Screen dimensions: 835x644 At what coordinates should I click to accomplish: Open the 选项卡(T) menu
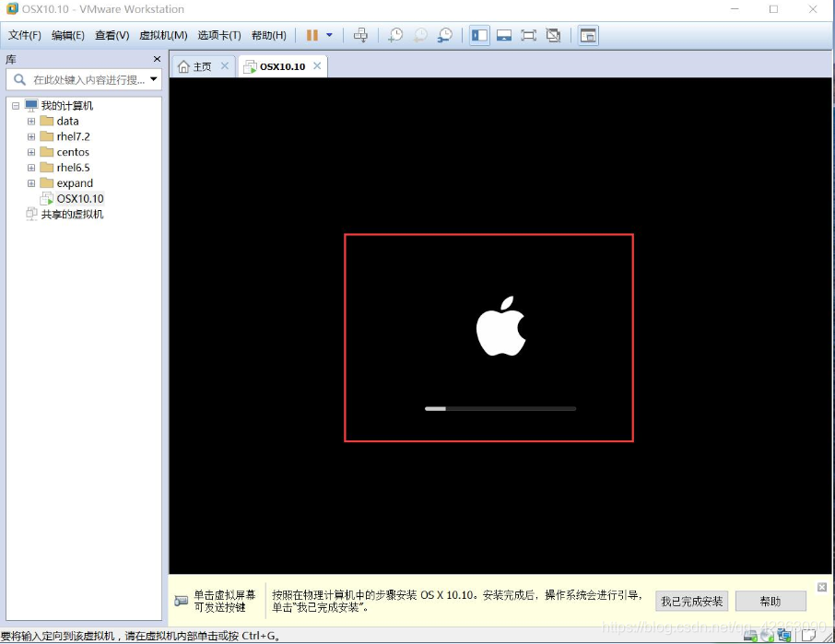pyautogui.click(x=218, y=35)
